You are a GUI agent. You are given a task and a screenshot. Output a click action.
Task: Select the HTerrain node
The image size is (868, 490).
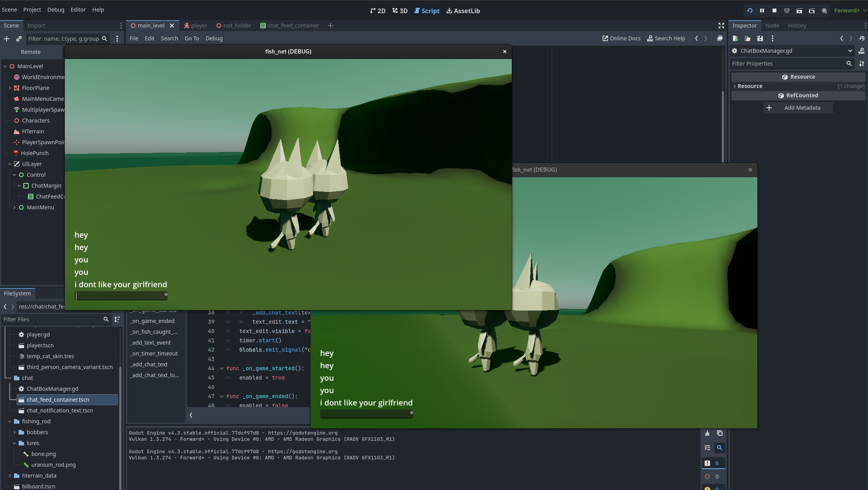33,131
